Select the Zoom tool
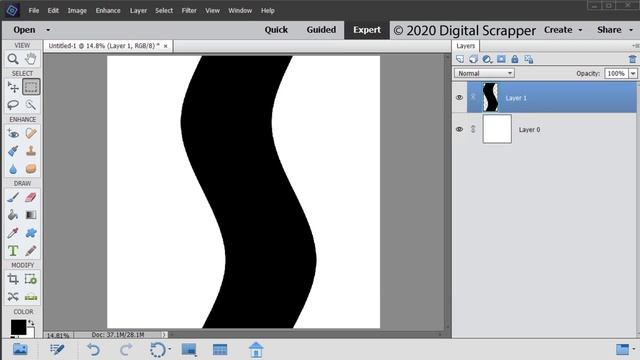 [13, 59]
